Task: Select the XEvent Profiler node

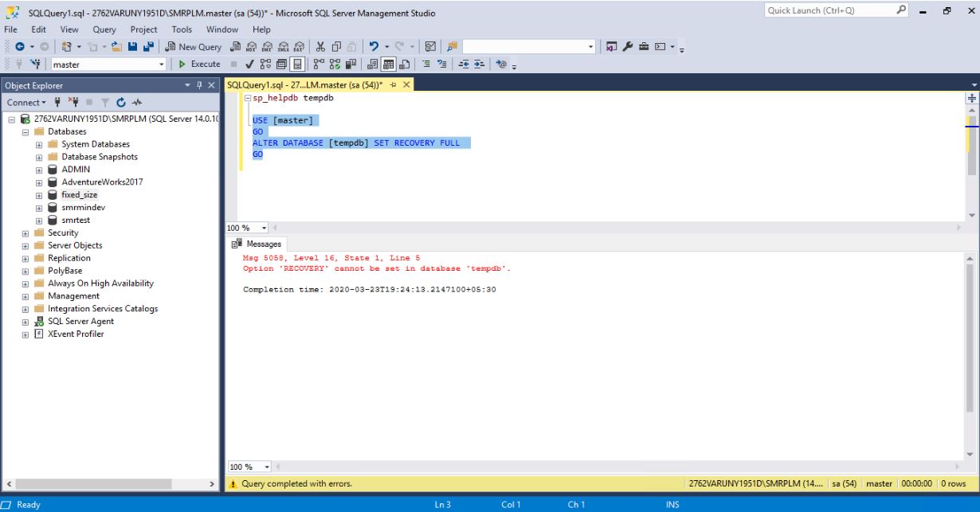Action: click(75, 334)
